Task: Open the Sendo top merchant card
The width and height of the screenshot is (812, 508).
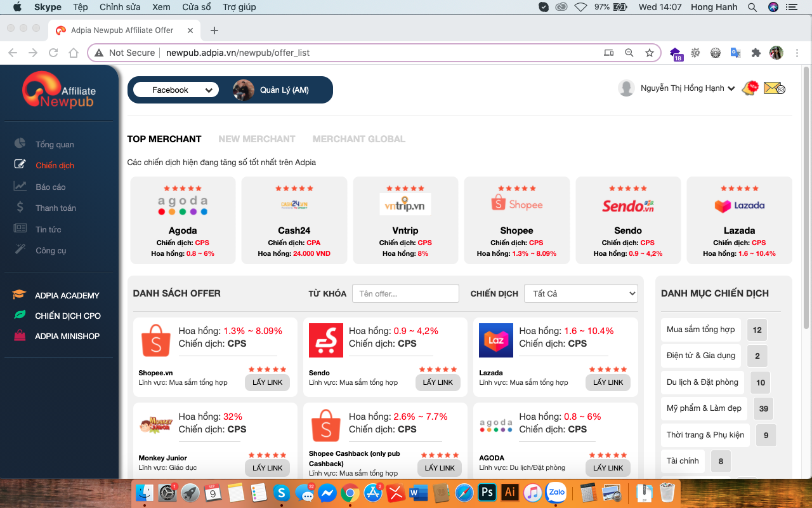Action: point(628,220)
